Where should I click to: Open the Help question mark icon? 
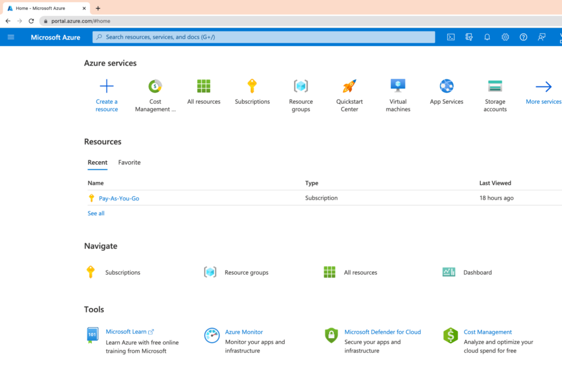[523, 37]
